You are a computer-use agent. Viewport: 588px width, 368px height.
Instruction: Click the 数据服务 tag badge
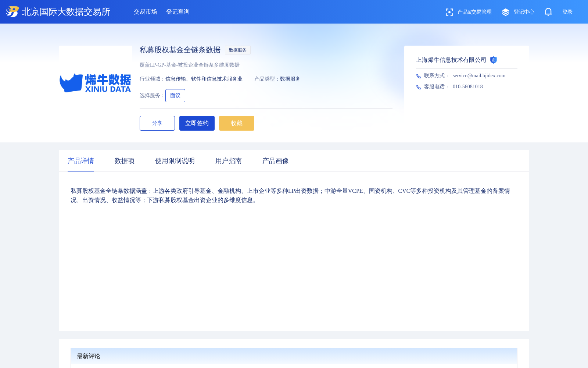click(238, 50)
